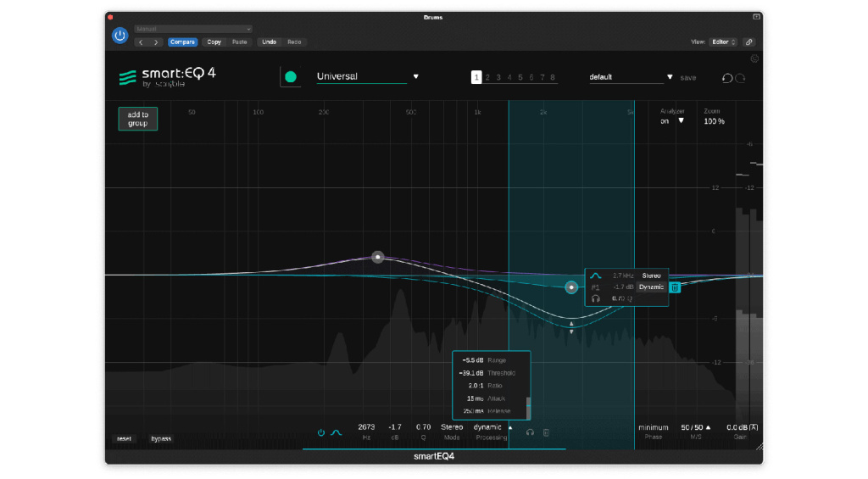
Task: Toggle band power icon in bottom bar
Action: [321, 432]
